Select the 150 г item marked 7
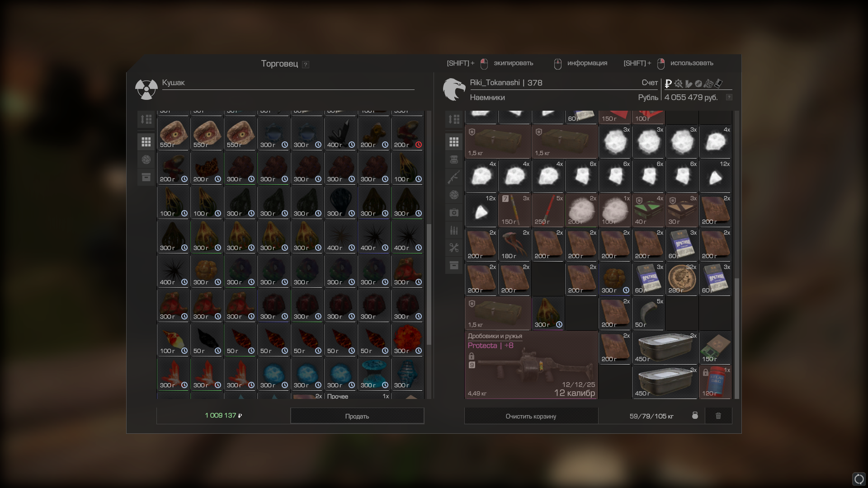 [x=514, y=211]
